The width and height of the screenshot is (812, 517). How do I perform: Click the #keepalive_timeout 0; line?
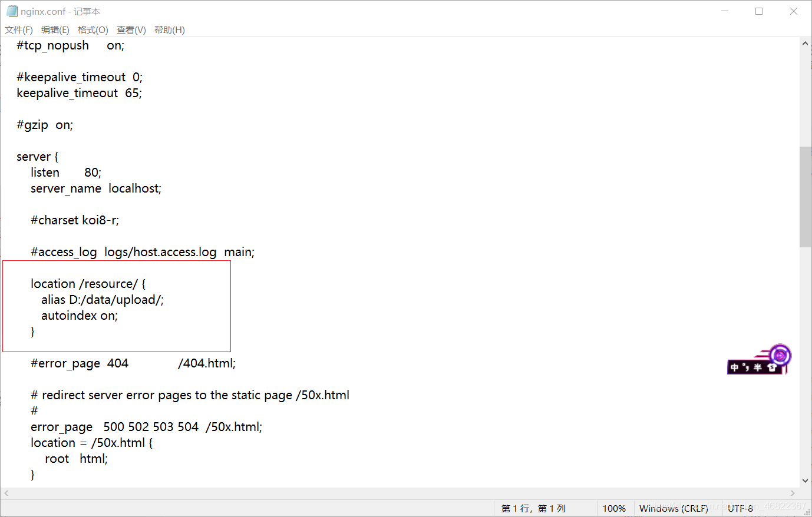point(80,78)
